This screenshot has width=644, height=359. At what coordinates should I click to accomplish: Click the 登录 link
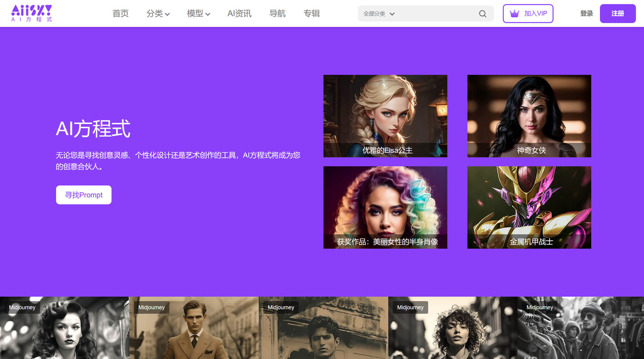(x=586, y=13)
